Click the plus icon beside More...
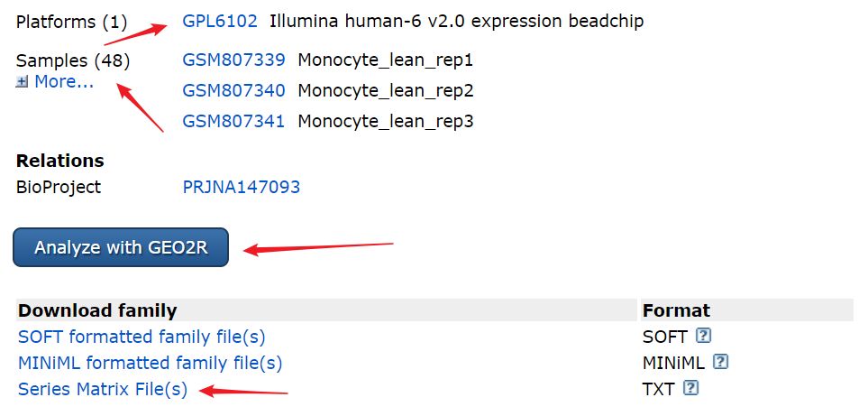Image resolution: width=868 pixels, height=416 pixels. coord(23,82)
